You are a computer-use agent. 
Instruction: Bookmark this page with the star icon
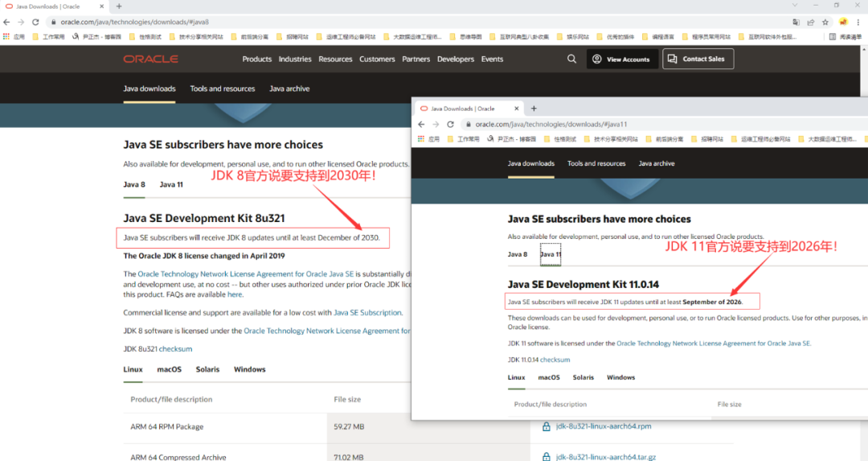[x=825, y=22]
